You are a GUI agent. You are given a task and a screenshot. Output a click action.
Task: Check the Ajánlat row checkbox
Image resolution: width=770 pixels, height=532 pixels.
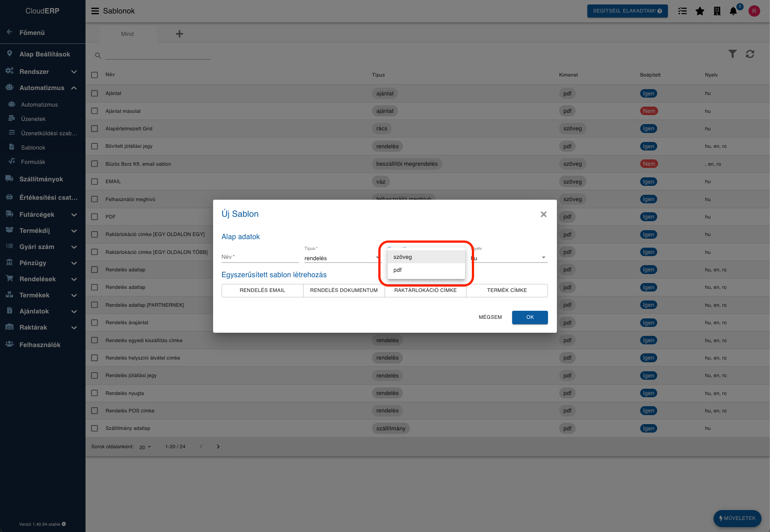point(94,94)
